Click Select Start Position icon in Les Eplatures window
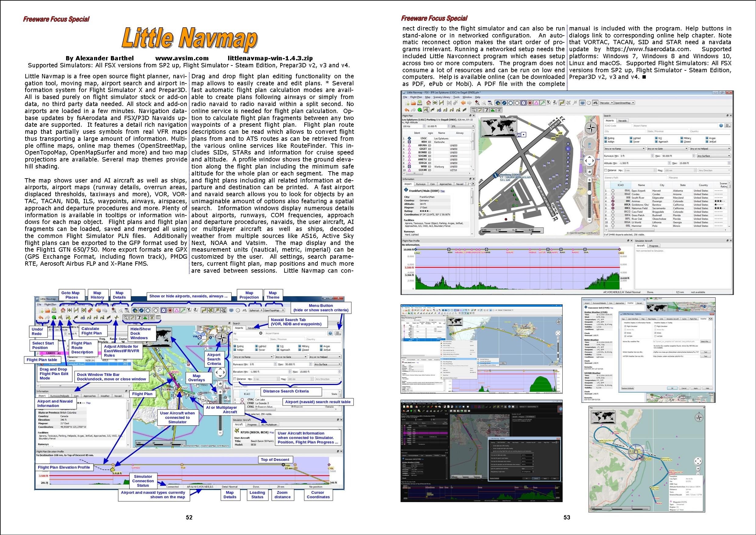The image size is (756, 535). point(420,110)
